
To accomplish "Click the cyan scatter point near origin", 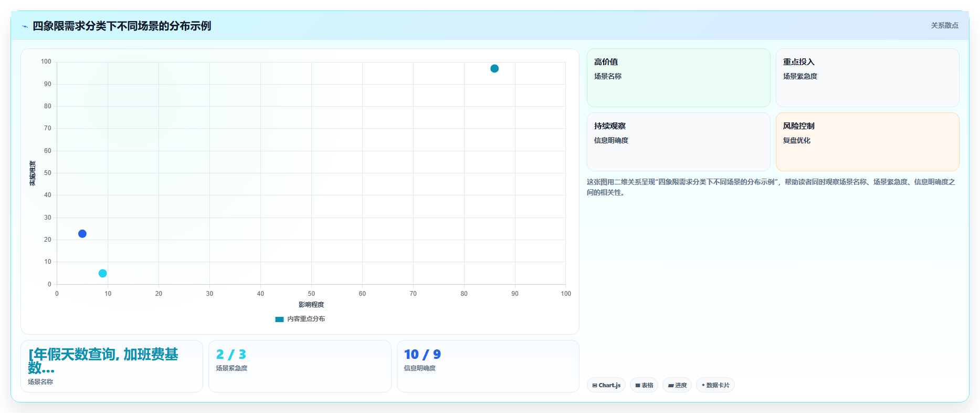I will point(103,273).
